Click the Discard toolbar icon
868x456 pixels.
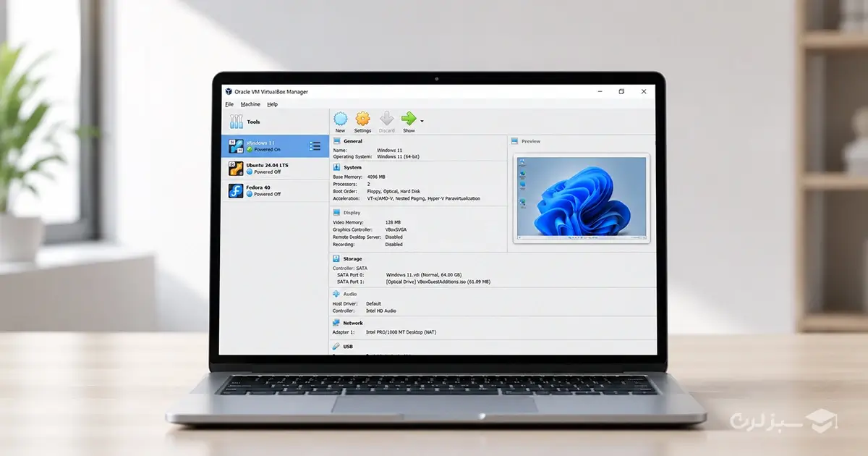(x=386, y=119)
